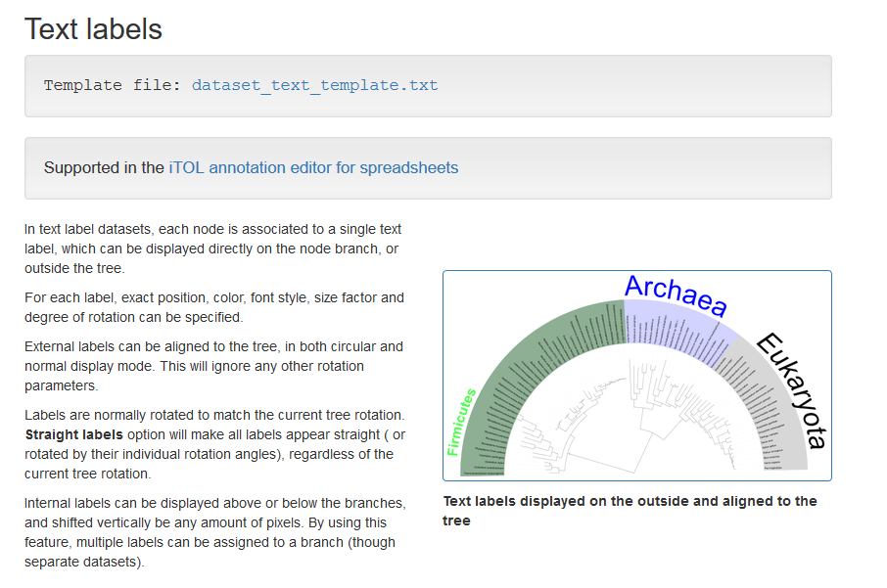Click the gray Eukaryota colored range
The image size is (887, 588).
773,421
